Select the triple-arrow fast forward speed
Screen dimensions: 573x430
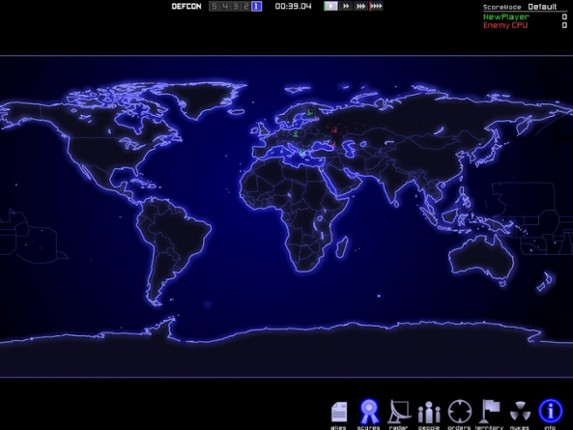[361, 6]
